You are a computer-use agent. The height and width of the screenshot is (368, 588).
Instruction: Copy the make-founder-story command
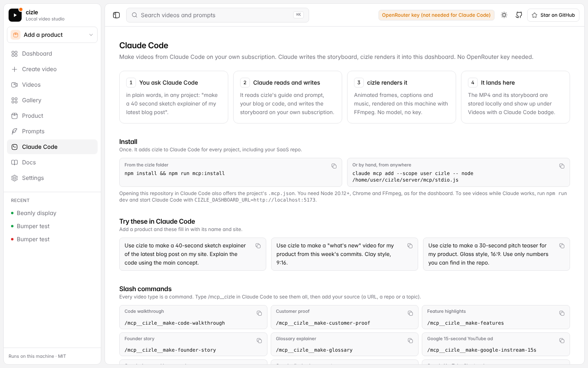pos(259,341)
